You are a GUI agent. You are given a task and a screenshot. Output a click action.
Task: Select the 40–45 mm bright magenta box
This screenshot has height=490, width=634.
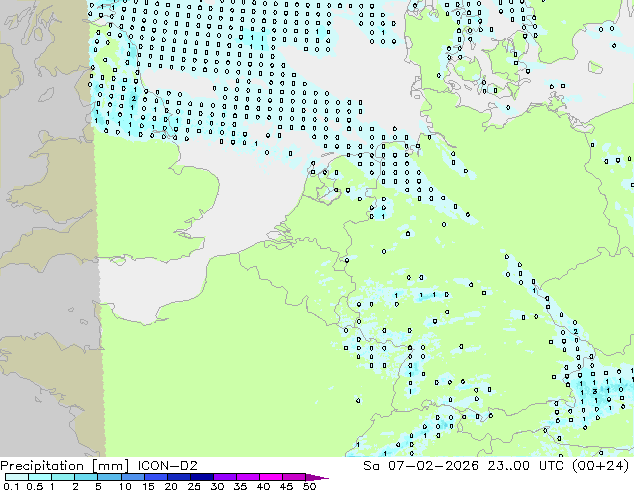tap(271, 477)
